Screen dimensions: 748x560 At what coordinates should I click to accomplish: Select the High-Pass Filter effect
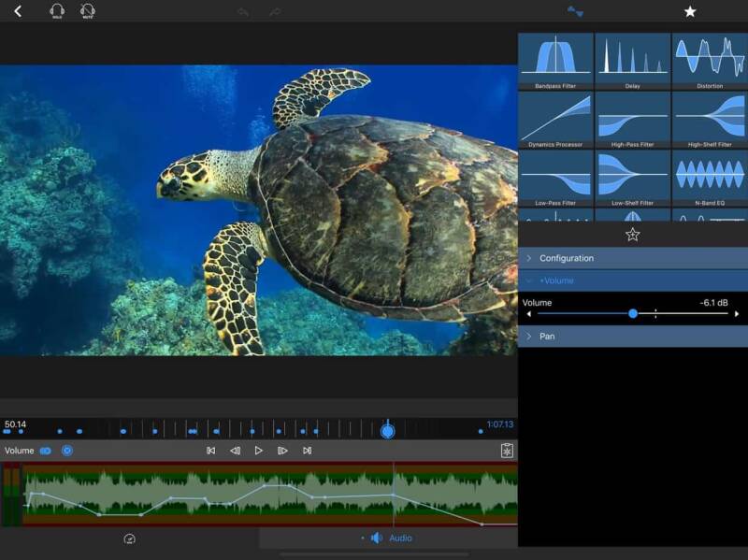pyautogui.click(x=633, y=121)
